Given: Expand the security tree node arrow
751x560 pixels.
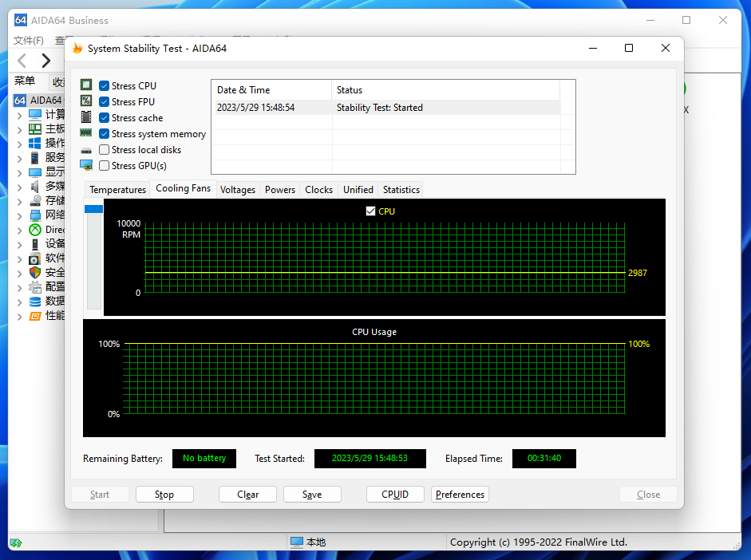Looking at the screenshot, I should tap(19, 274).
